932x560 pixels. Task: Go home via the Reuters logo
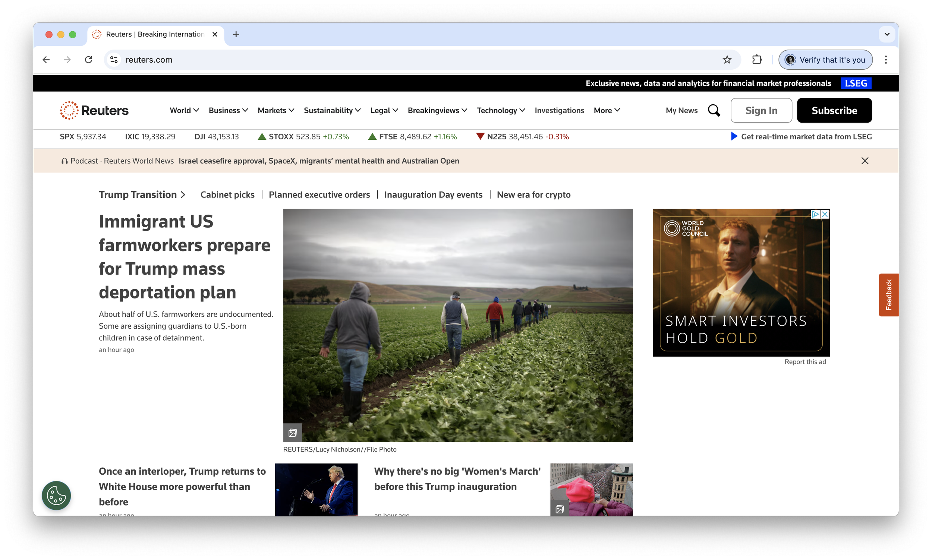click(94, 110)
